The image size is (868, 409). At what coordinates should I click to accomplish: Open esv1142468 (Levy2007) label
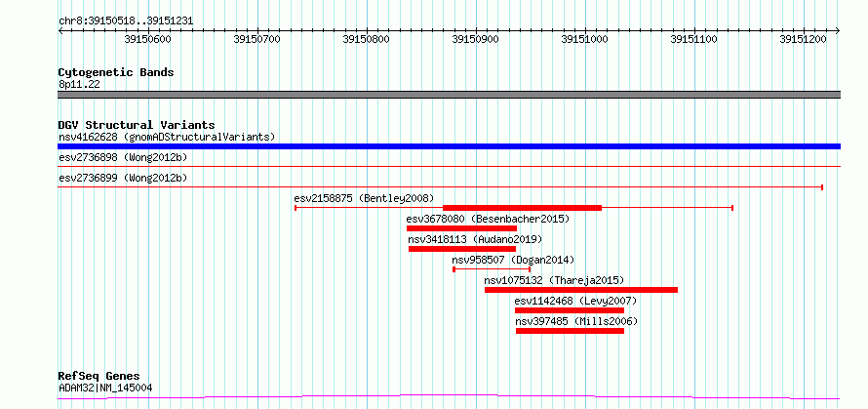coord(575,301)
